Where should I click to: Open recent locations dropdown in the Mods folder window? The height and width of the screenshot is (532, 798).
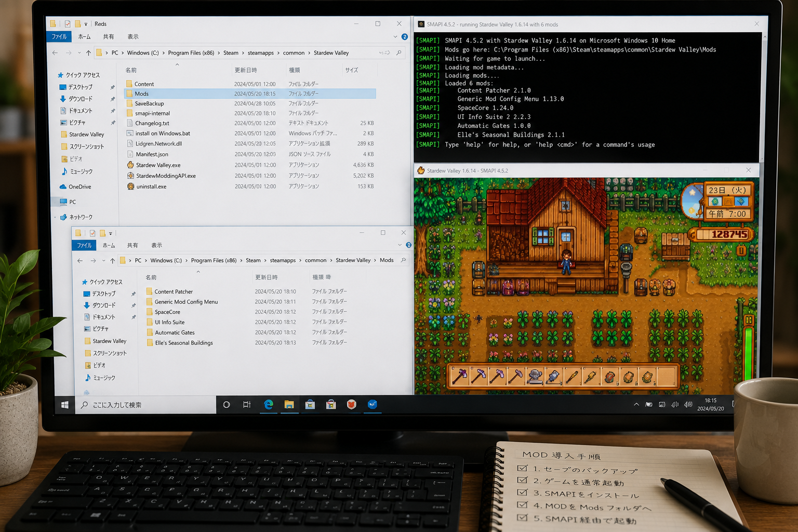click(103, 261)
